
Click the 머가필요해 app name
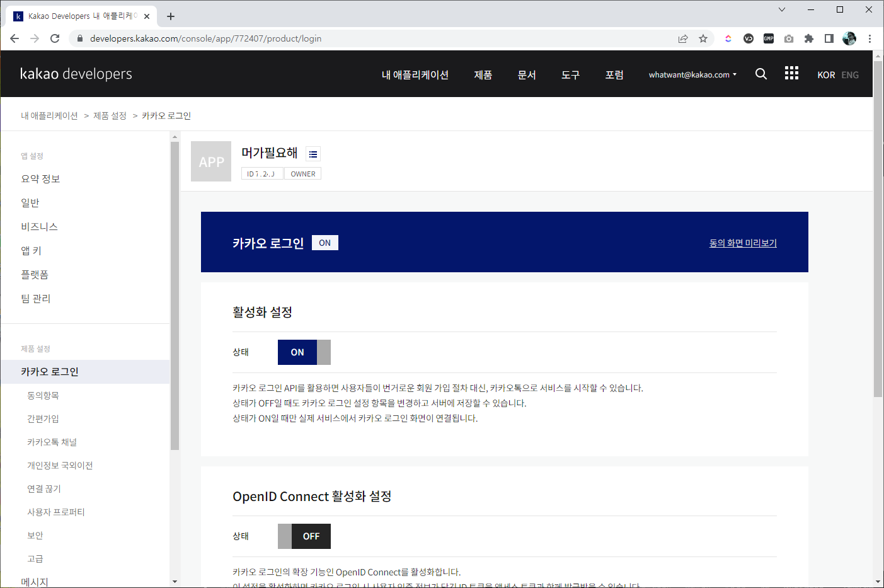269,153
